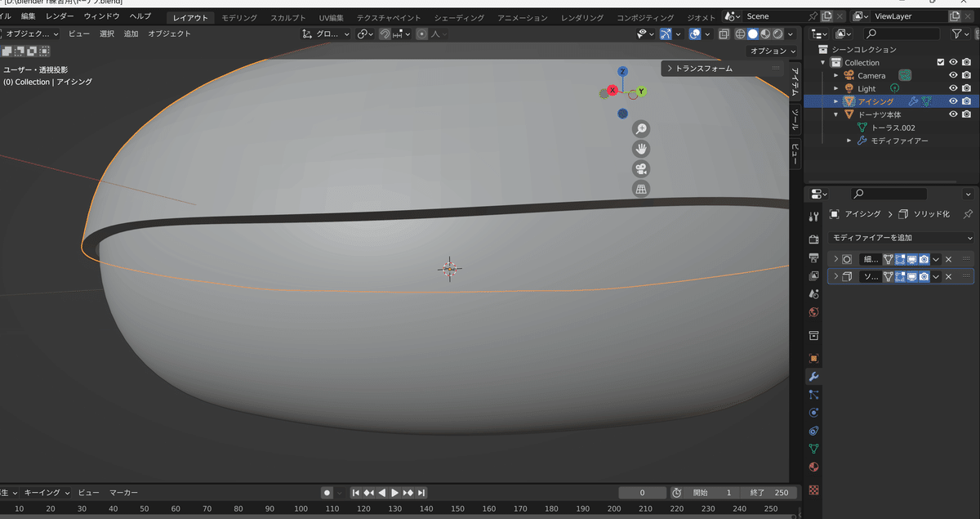The image size is (980, 519).
Task: Switch to モデリング workspace tab
Action: pos(239,17)
